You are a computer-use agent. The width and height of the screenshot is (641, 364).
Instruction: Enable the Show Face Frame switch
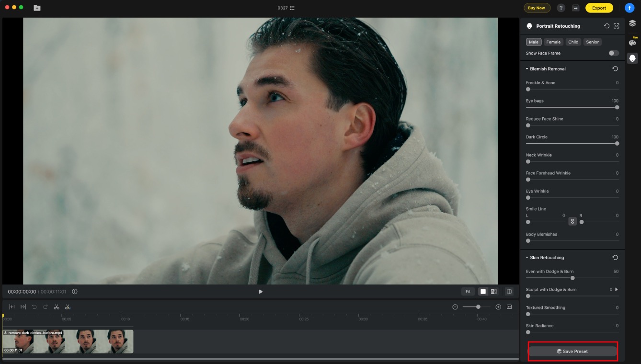(613, 53)
